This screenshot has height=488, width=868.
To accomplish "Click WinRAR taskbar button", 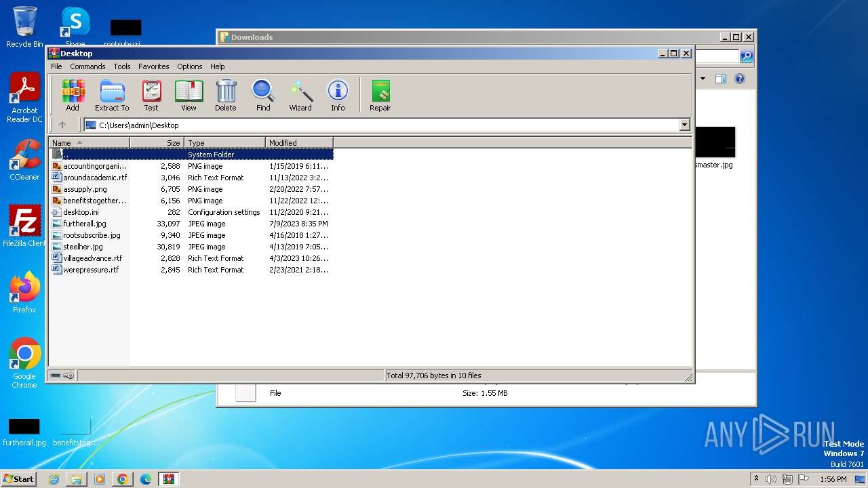I will (168, 479).
